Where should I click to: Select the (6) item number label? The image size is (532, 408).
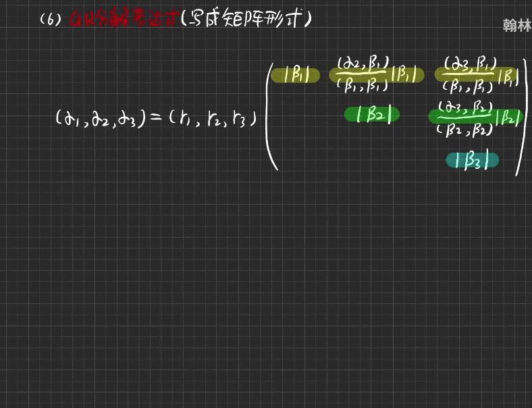tap(51, 20)
